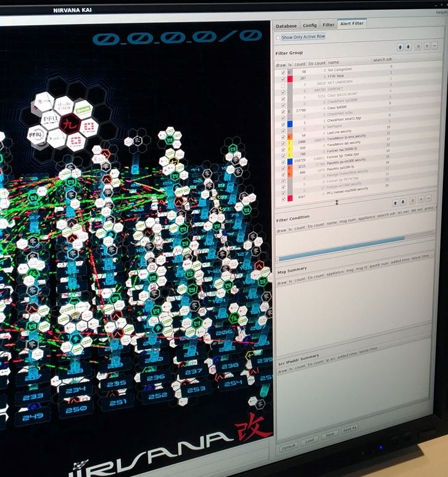Switch to the Filter tab
The height and width of the screenshot is (477, 448).
tap(328, 25)
